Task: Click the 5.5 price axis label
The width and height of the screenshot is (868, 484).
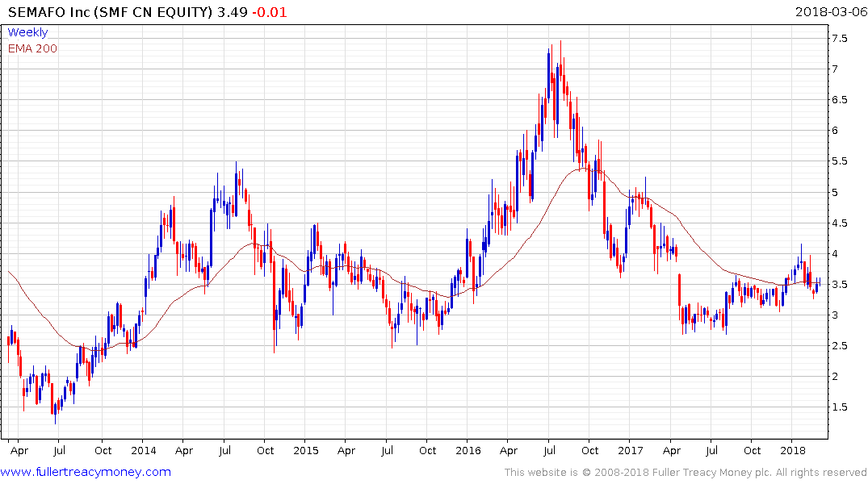Action: click(x=839, y=161)
